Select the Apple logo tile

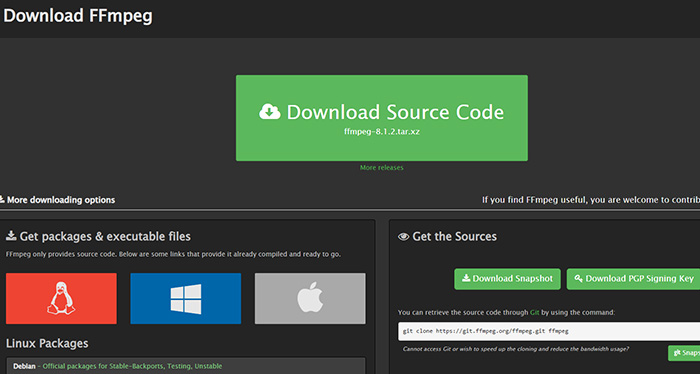pyautogui.click(x=310, y=299)
